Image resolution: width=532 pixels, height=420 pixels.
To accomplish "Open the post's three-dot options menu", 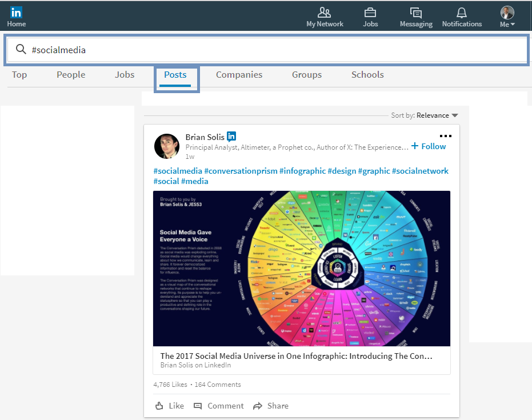I will (446, 136).
